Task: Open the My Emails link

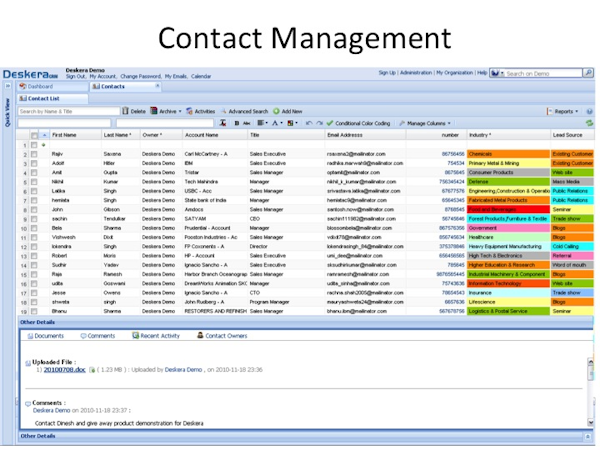Action: [x=176, y=76]
